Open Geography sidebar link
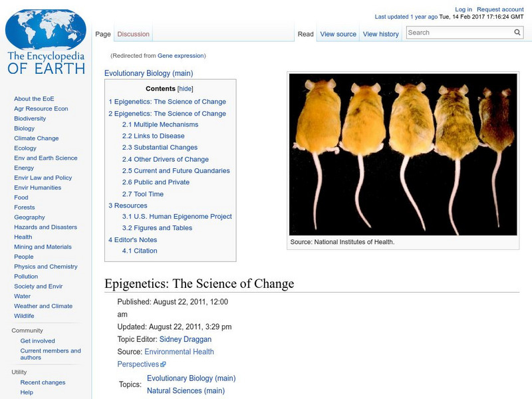The width and height of the screenshot is (532, 399). click(x=29, y=217)
